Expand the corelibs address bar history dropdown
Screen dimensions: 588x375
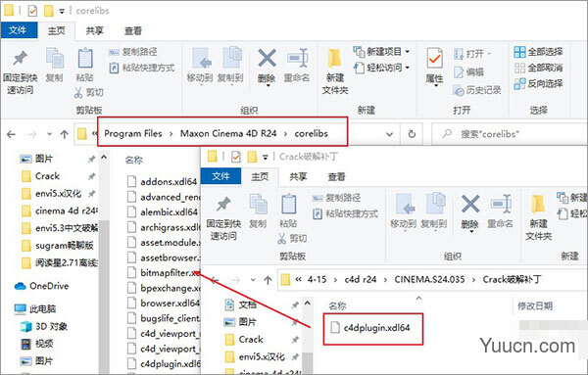390,134
